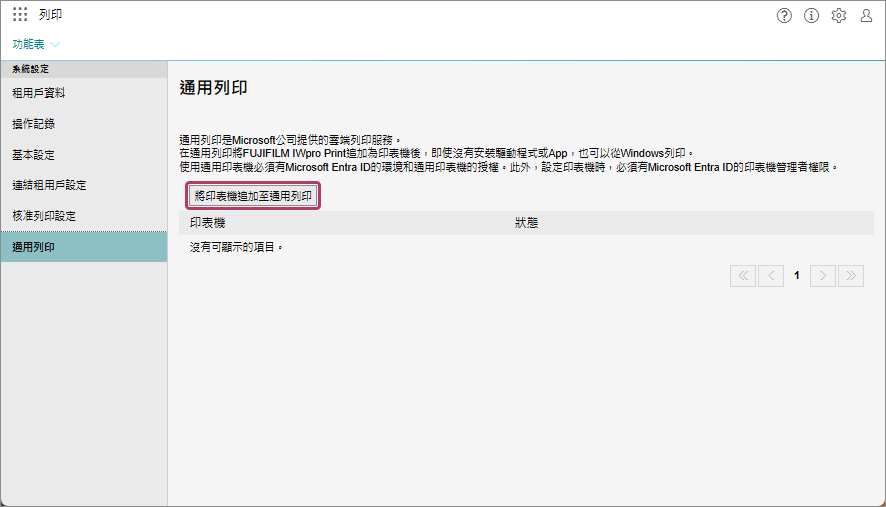Open 操作記錄 in sidebar
The image size is (886, 507).
(x=33, y=124)
